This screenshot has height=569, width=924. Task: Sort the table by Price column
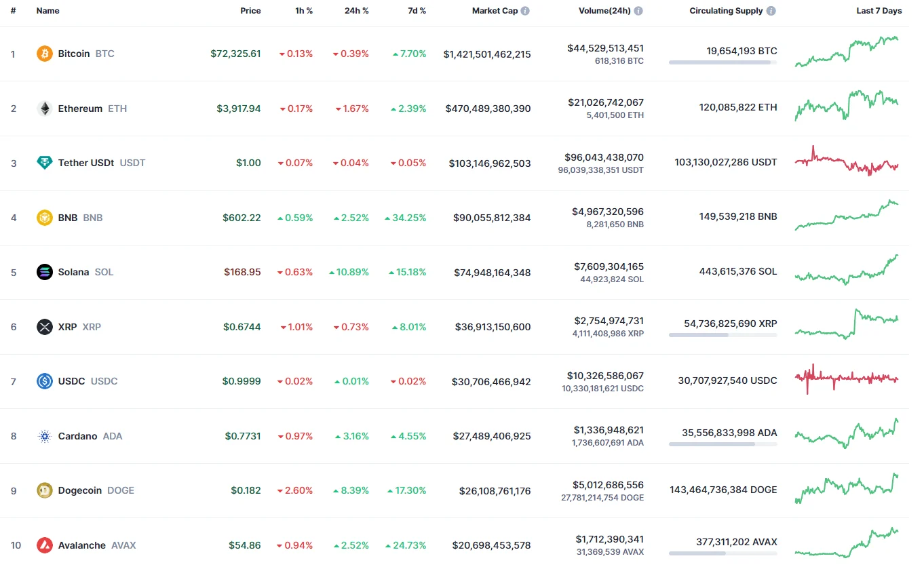click(250, 11)
